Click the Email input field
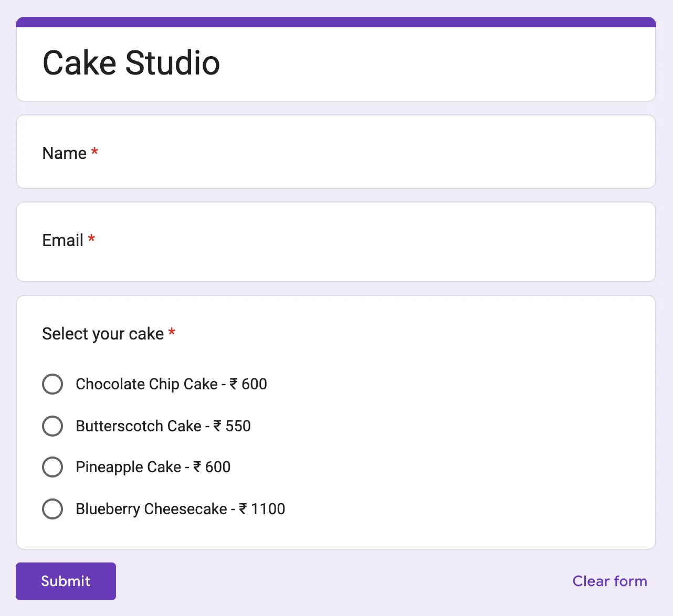This screenshot has width=673, height=616. click(x=210, y=261)
